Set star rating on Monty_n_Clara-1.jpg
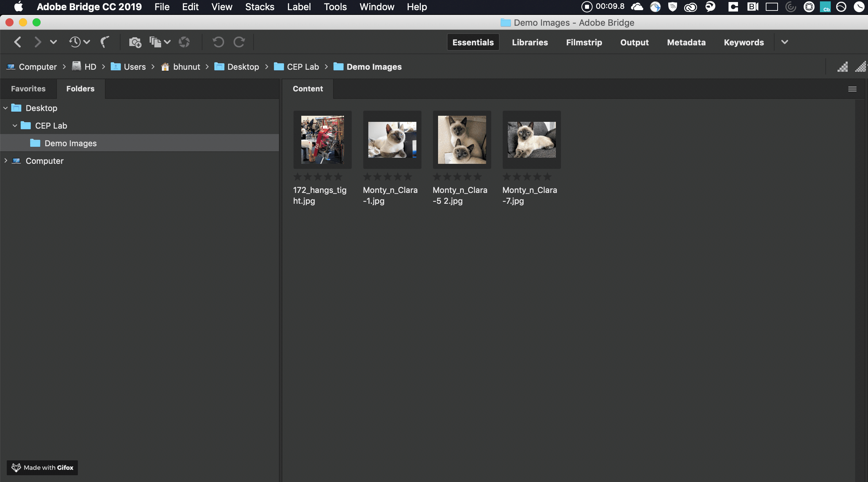Viewport: 868px width, 482px height. coord(388,177)
